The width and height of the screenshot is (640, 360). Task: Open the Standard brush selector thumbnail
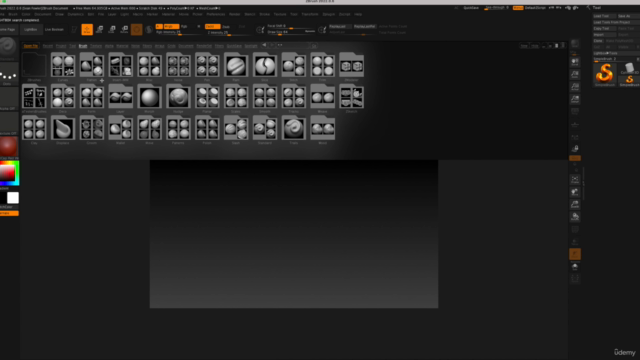pos(8,47)
